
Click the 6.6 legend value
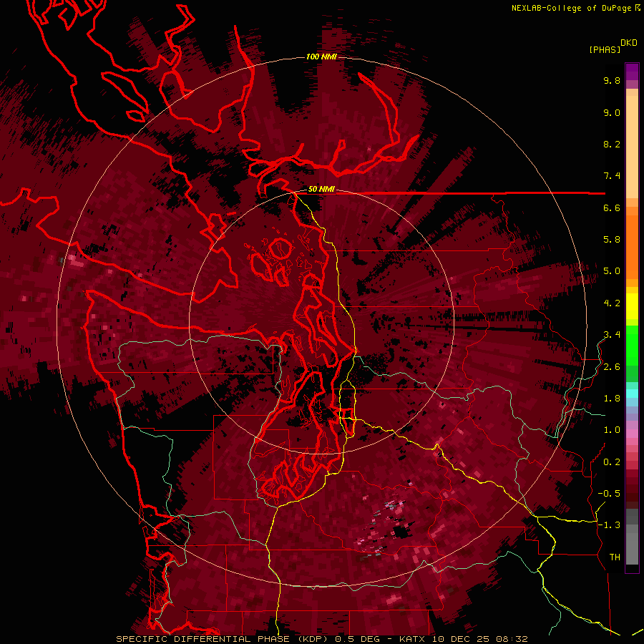pos(612,208)
